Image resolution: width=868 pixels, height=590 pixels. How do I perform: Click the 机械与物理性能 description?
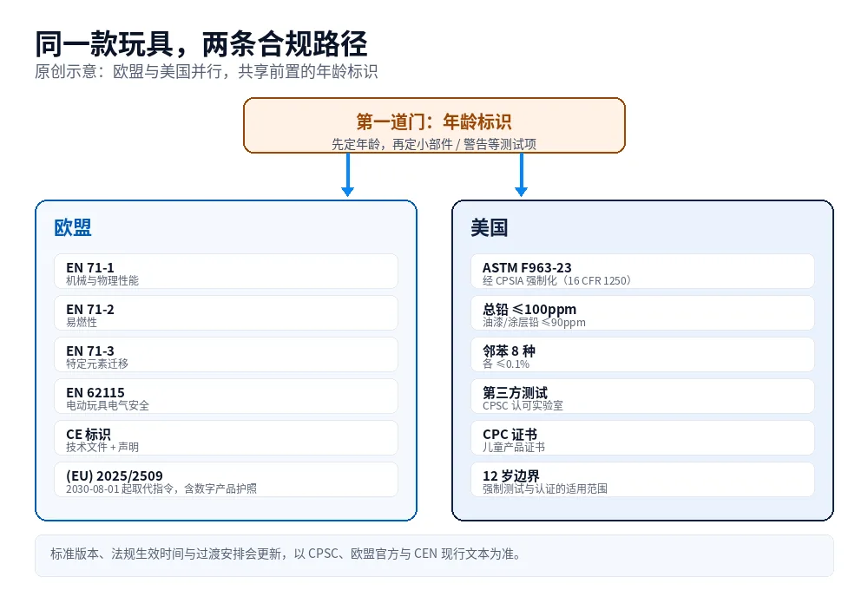102,280
